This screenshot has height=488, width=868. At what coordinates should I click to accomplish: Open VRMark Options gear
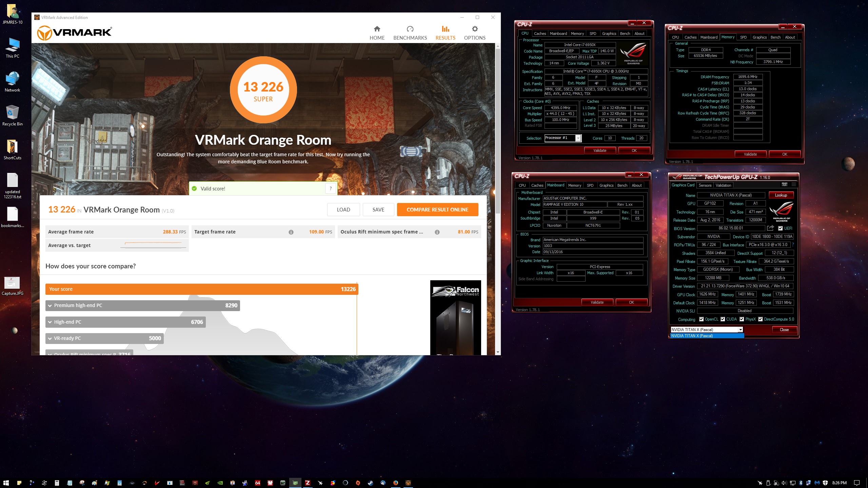[x=475, y=33]
